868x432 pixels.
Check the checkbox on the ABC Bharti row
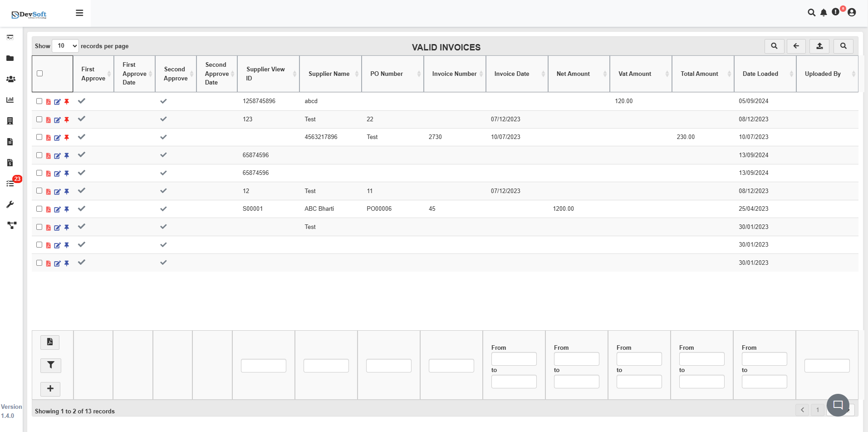coord(39,209)
